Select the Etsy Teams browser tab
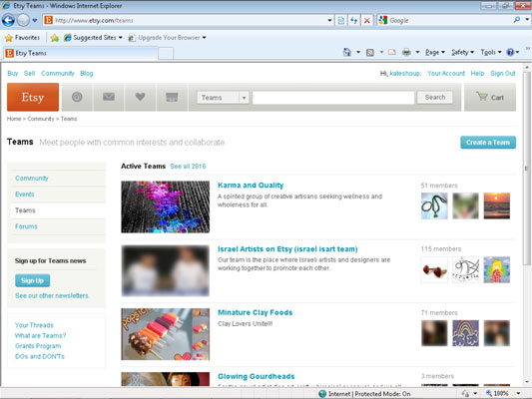 [x=81, y=53]
